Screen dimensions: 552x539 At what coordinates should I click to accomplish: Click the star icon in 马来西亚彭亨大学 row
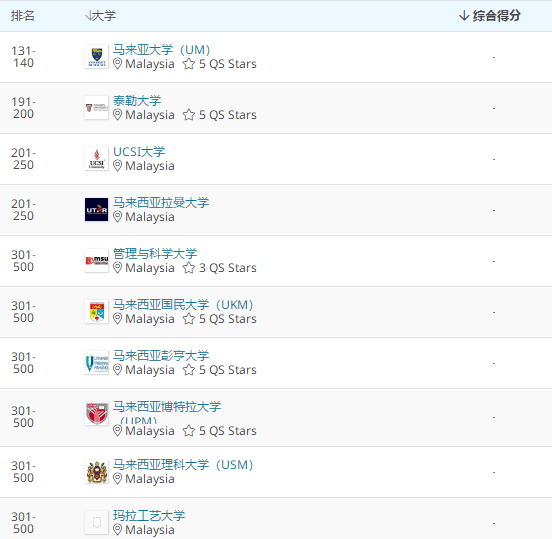pyautogui.click(x=189, y=370)
